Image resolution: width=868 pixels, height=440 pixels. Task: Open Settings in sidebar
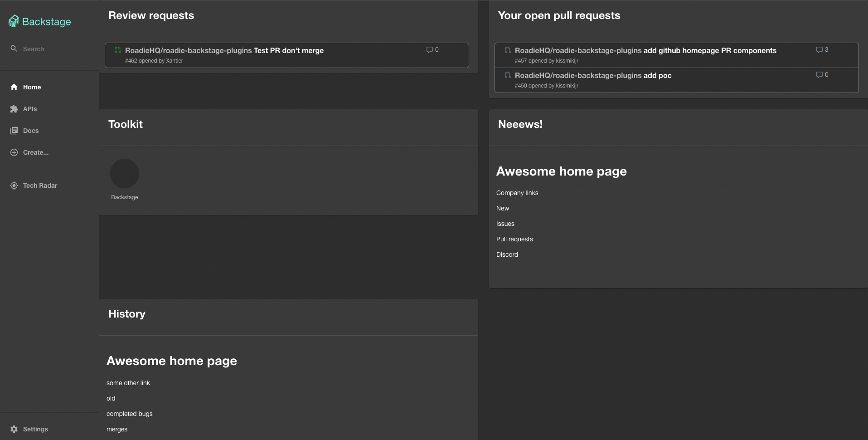[49, 429]
